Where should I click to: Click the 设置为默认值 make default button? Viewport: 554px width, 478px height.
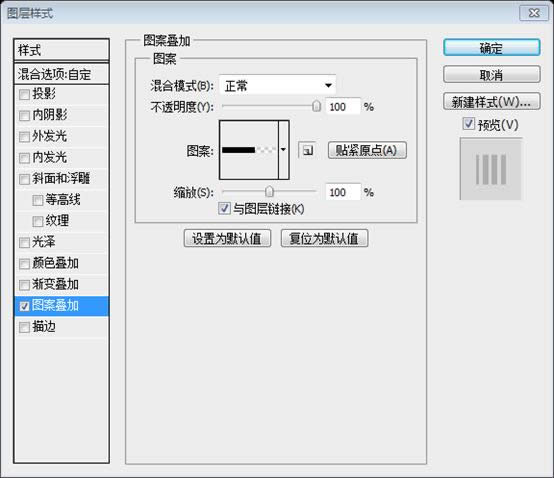227,238
